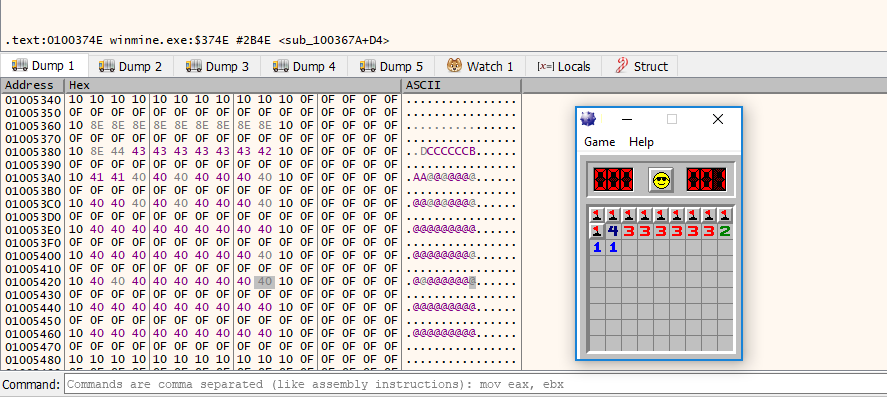Select address 01005430 row
887x397 pixels.
point(261,295)
